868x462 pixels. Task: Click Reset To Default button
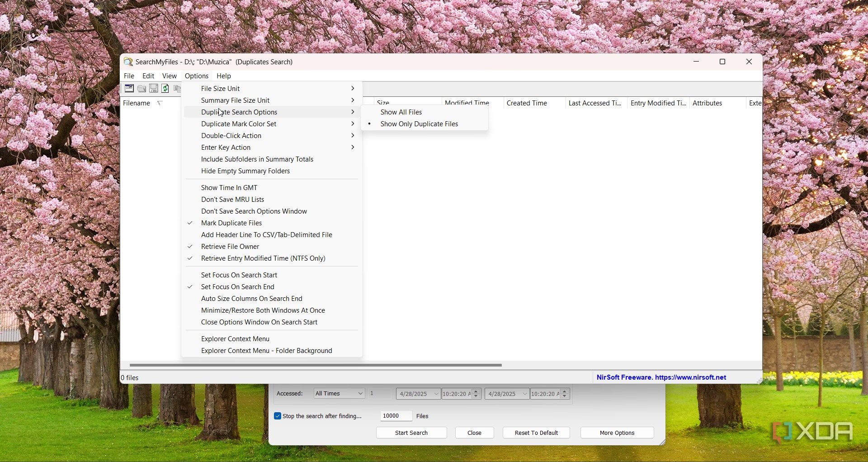[536, 433]
